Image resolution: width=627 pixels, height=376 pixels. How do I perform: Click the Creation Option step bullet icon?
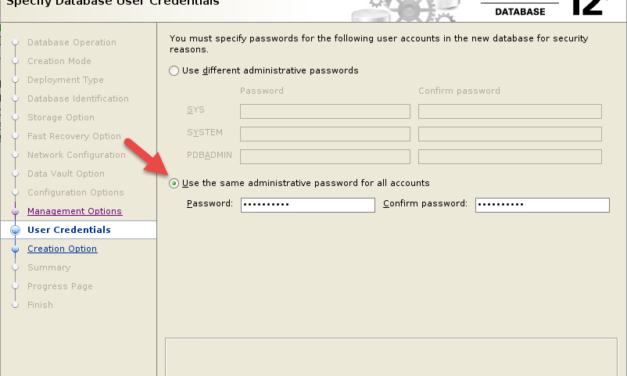pos(15,249)
